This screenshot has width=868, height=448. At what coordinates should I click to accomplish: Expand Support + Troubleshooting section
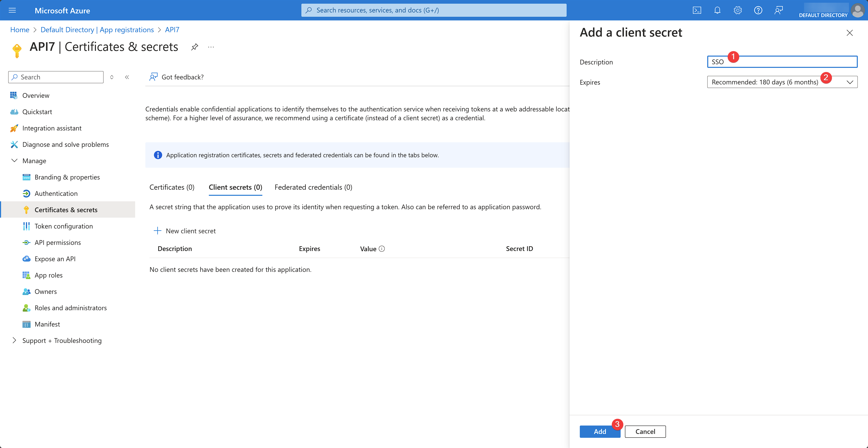tap(14, 340)
